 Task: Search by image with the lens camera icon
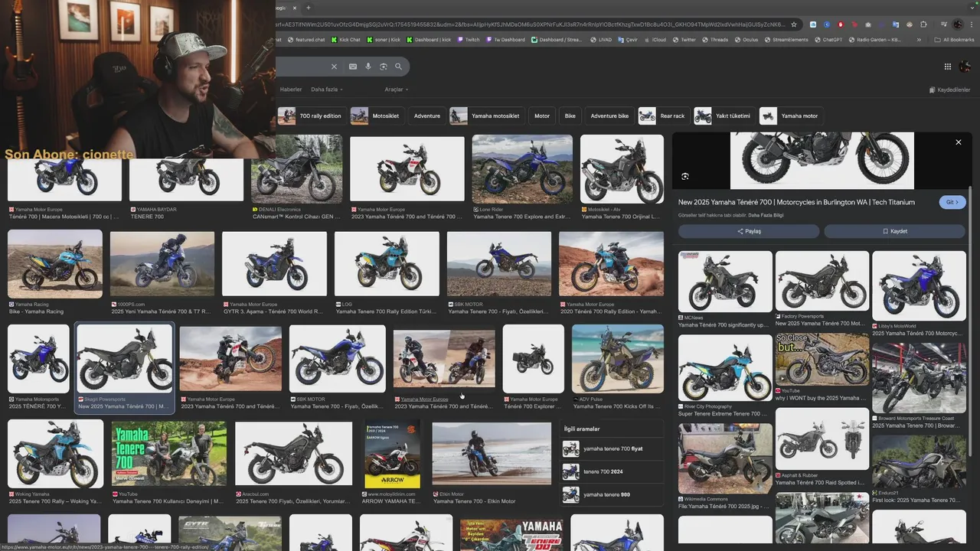[384, 67]
